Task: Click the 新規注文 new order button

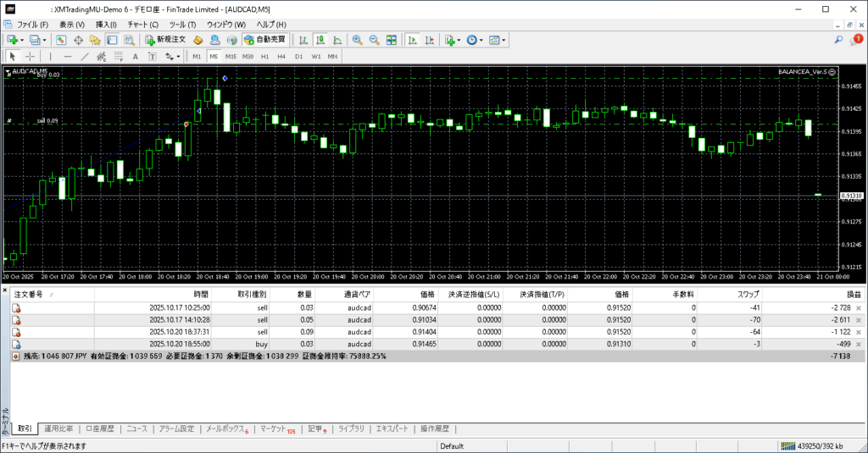Action: [x=165, y=40]
